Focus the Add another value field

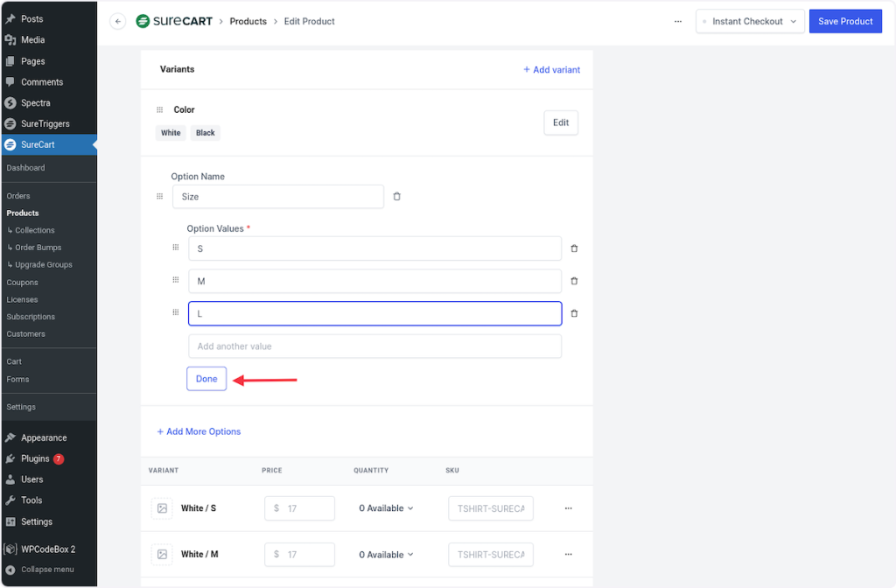374,346
